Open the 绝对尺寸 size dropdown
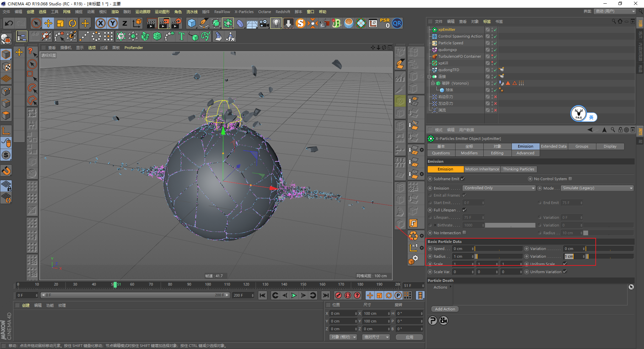Screen dimensions: 644x349 point(376,337)
